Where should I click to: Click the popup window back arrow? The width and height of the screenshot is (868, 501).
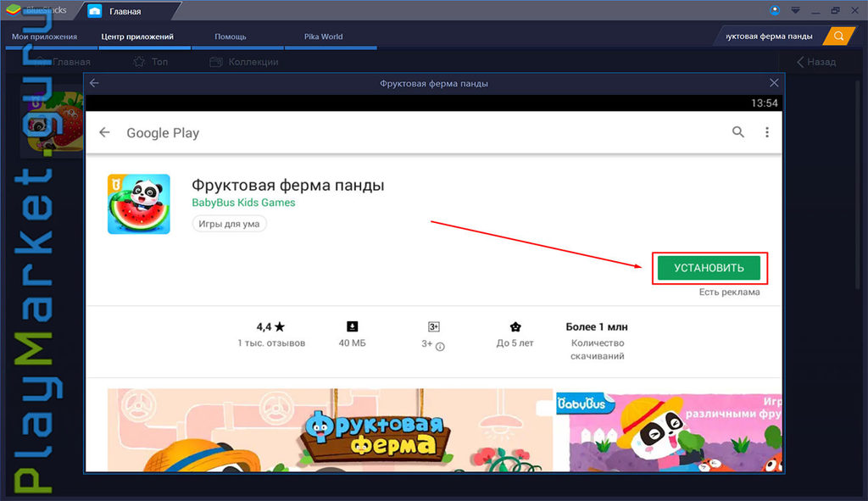coord(94,83)
